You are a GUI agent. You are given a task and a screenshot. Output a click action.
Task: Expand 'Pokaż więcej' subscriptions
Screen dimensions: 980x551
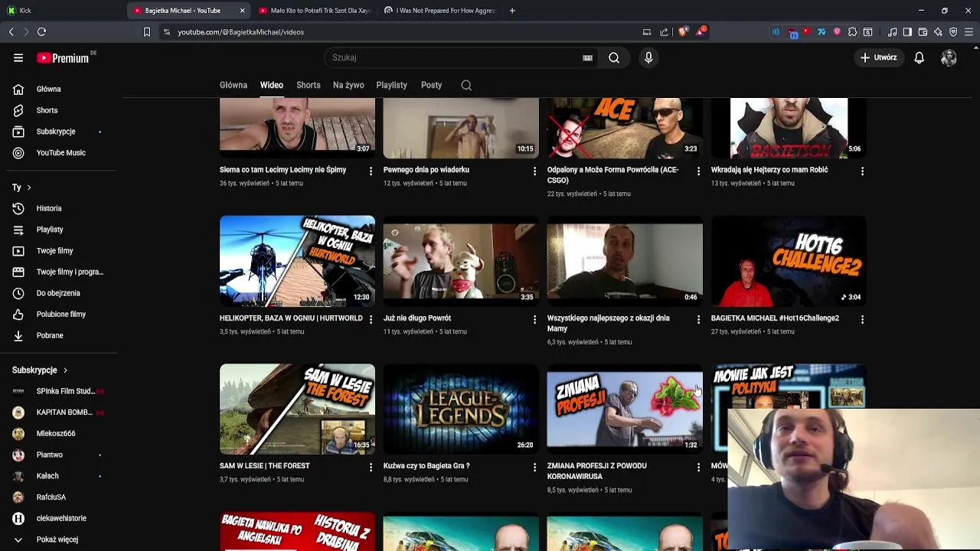(58, 540)
